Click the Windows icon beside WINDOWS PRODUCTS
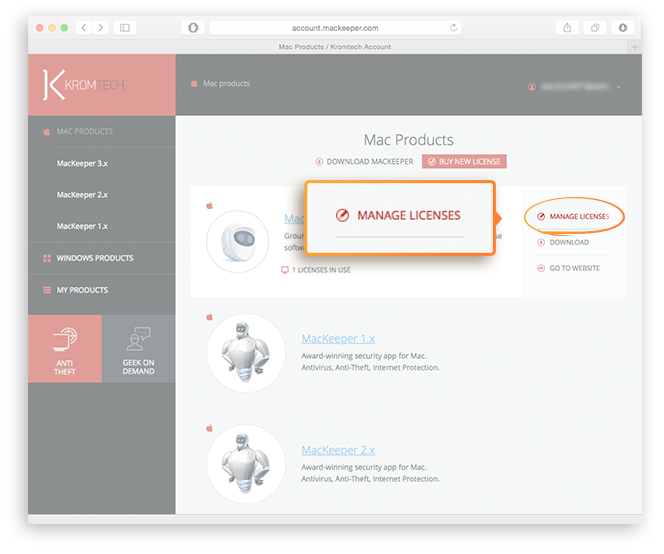This screenshot has width=664, height=554. click(47, 258)
